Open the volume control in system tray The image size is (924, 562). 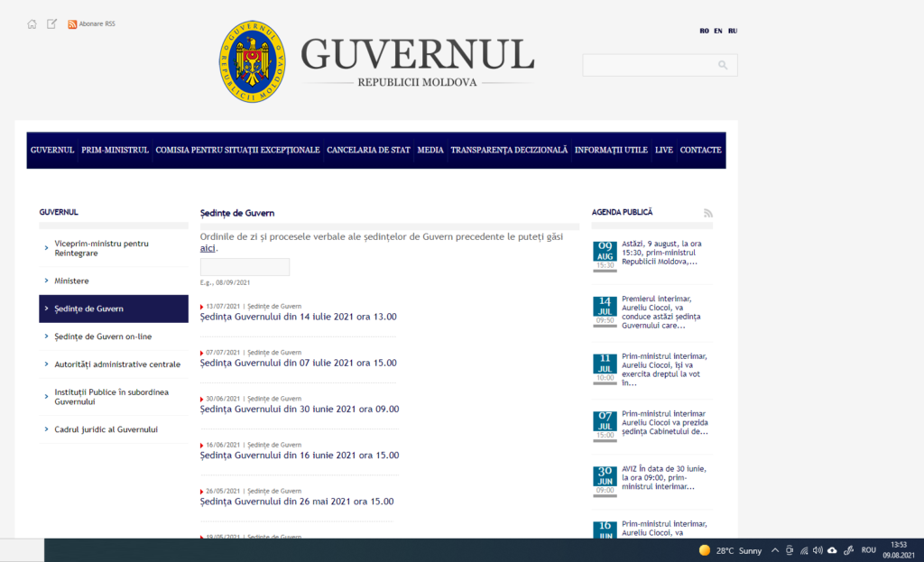point(818,550)
